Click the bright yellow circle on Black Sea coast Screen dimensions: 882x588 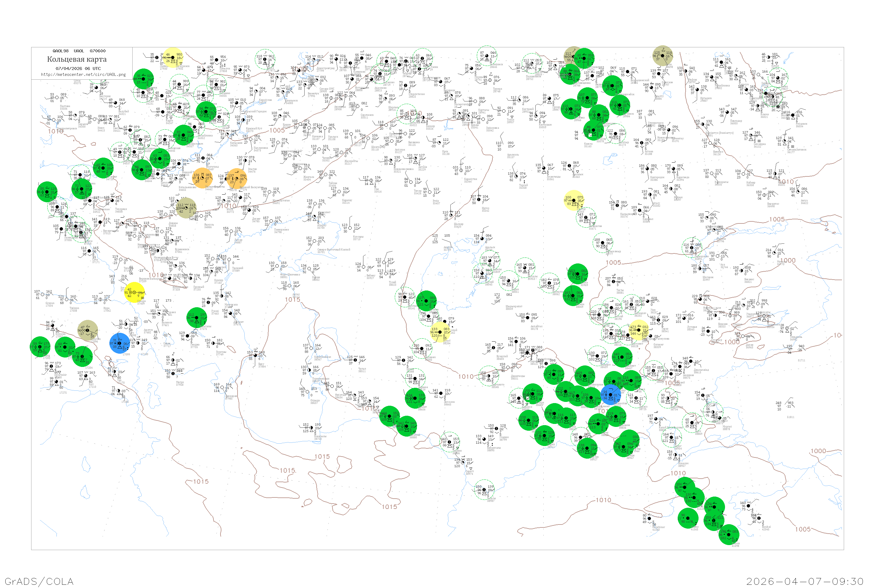coord(134,292)
